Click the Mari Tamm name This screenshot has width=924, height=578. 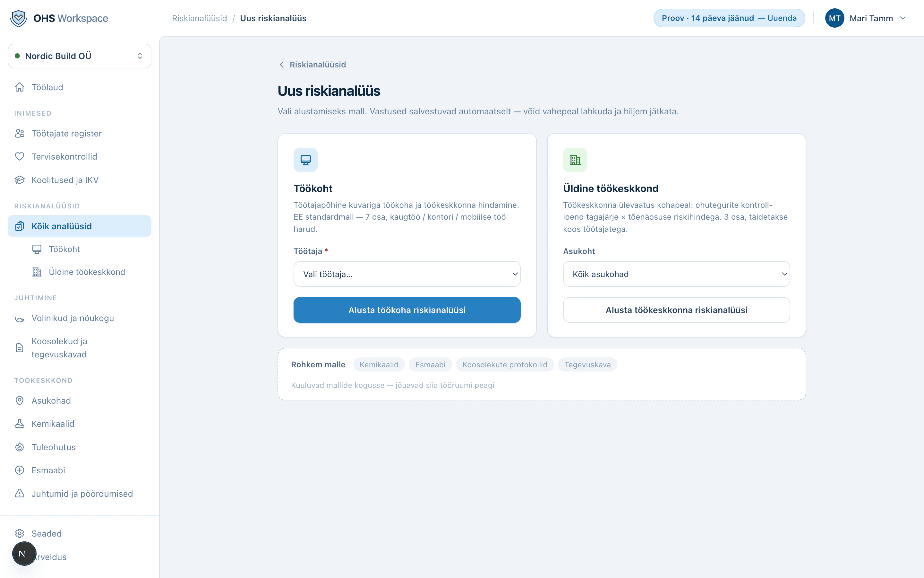[871, 18]
